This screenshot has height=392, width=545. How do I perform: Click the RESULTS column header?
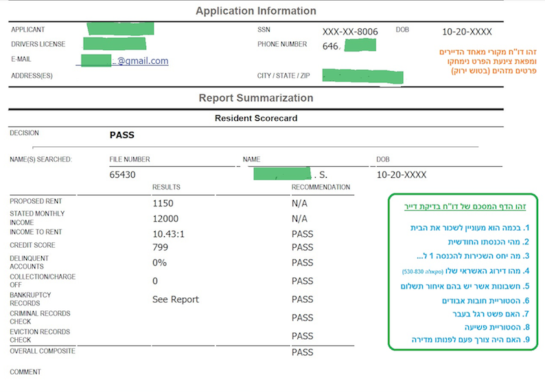(166, 187)
